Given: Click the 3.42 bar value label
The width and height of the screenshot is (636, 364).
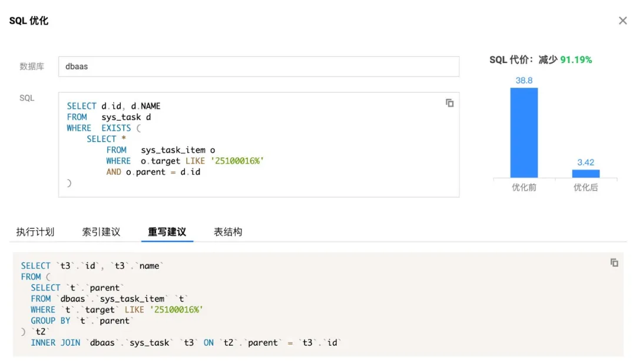Looking at the screenshot, I should click(x=586, y=162).
